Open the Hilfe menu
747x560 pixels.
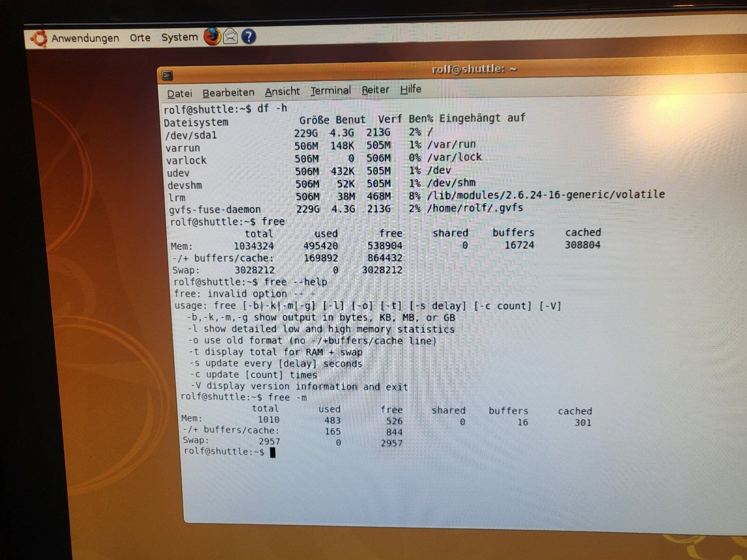click(x=410, y=89)
